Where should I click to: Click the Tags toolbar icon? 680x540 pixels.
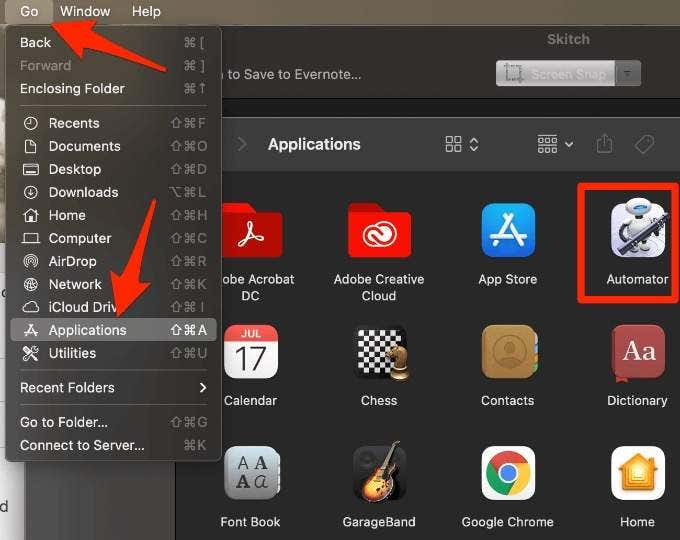(645, 144)
